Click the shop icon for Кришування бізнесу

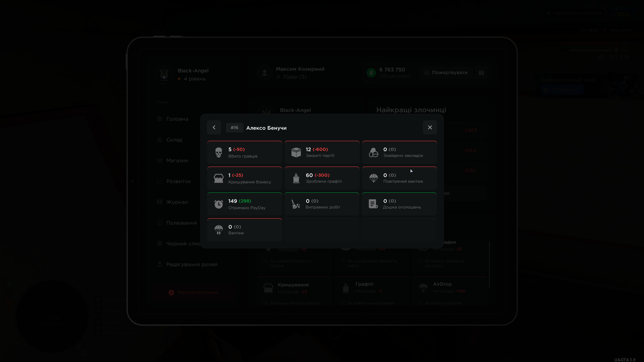[x=218, y=178]
